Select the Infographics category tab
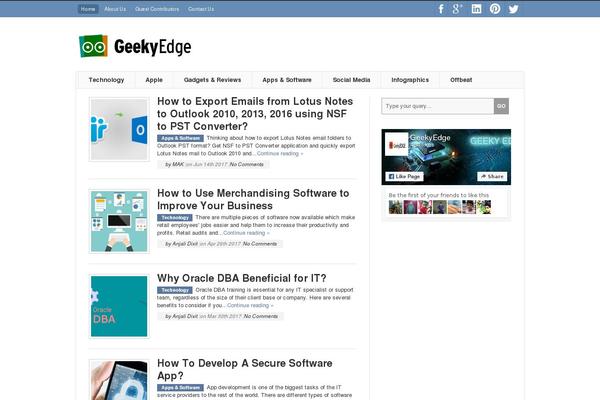Screen dimensions: 600x400 coord(410,80)
